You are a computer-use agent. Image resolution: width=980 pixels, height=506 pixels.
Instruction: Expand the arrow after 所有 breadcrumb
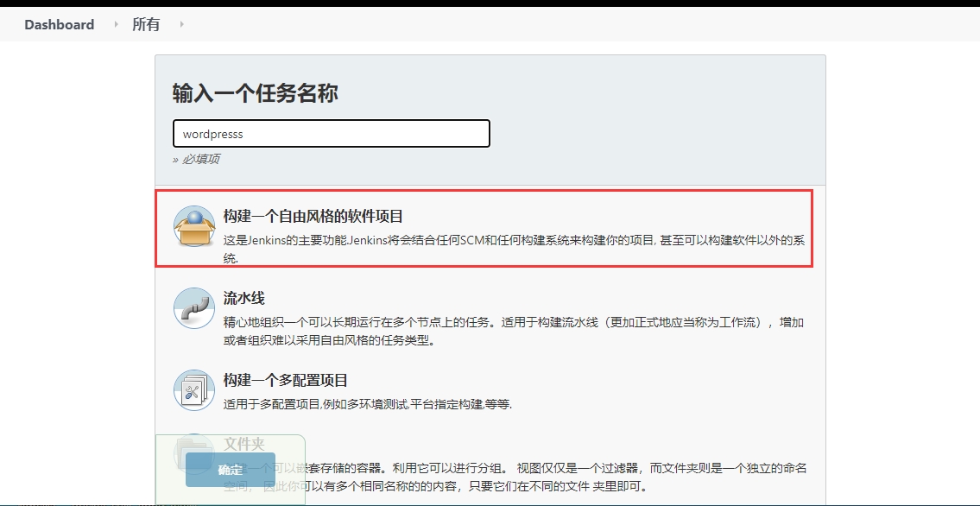click(181, 24)
